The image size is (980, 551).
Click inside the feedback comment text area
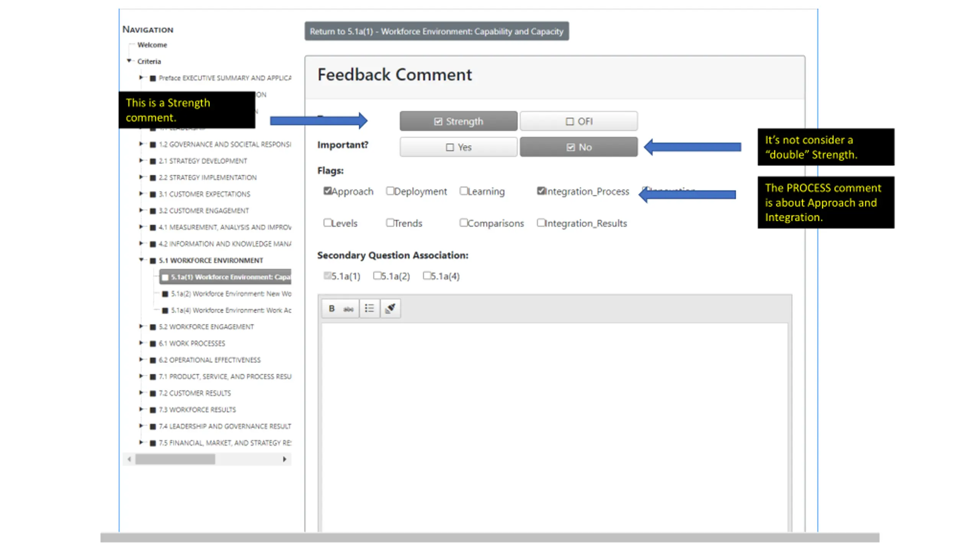(554, 421)
